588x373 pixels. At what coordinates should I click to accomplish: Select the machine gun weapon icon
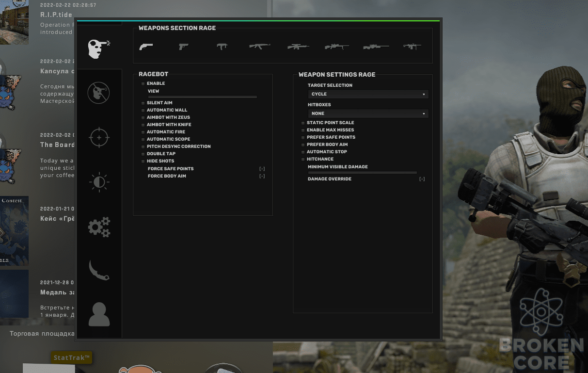point(412,47)
